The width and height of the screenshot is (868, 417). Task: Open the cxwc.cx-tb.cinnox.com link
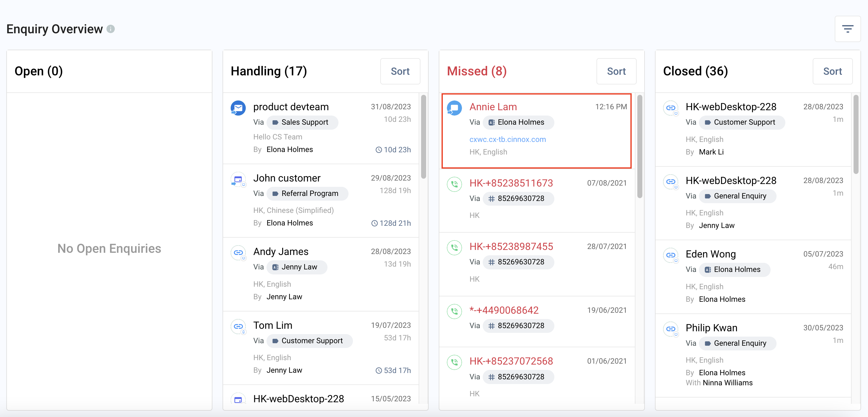coord(508,139)
